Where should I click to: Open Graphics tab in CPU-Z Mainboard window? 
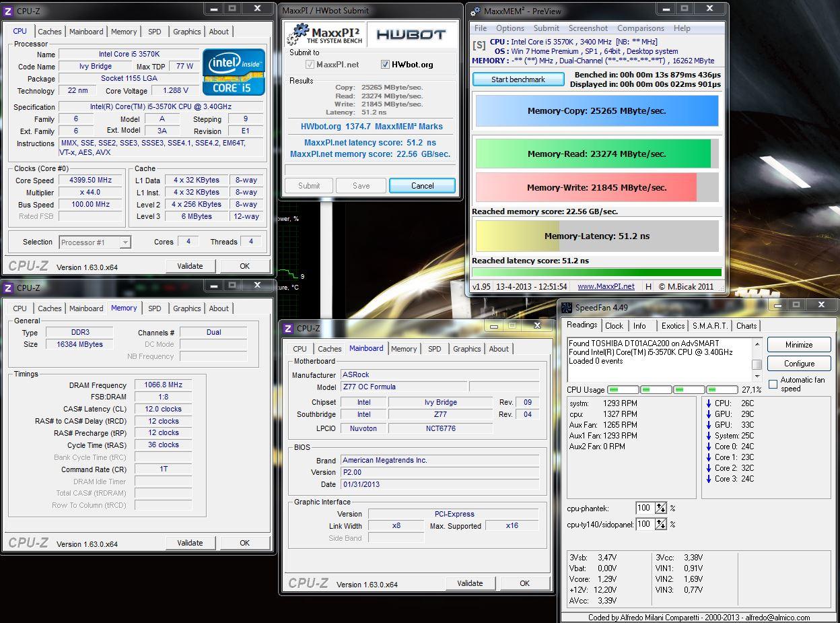(x=466, y=349)
